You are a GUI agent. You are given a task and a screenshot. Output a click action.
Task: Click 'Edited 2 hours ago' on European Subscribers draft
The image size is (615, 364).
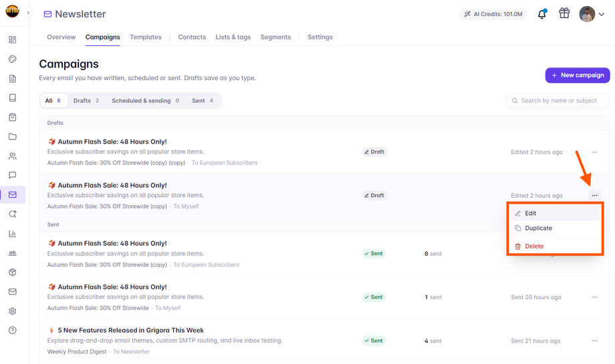pyautogui.click(x=537, y=152)
